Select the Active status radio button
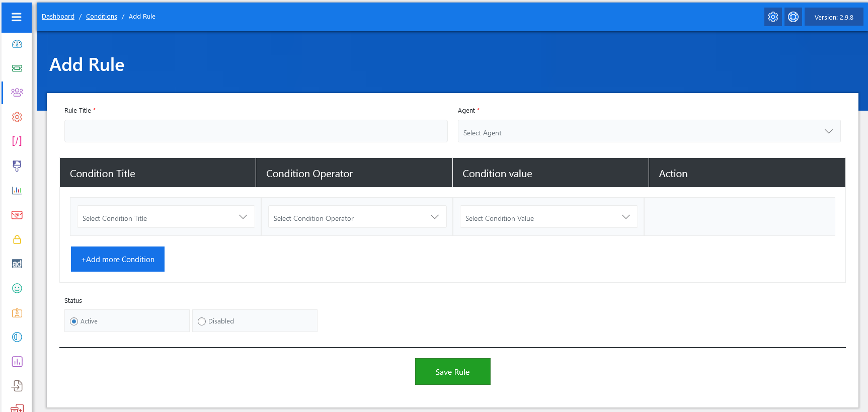Viewport: 868px width, 412px height. click(x=74, y=321)
